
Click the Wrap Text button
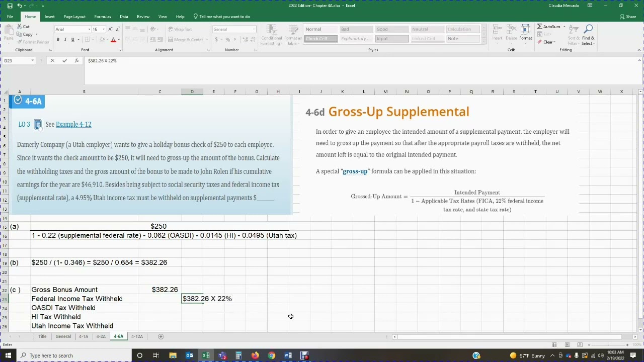click(x=180, y=29)
